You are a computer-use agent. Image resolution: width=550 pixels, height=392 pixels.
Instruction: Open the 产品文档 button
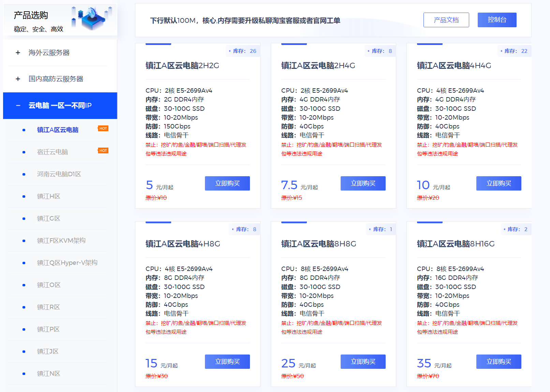point(446,20)
